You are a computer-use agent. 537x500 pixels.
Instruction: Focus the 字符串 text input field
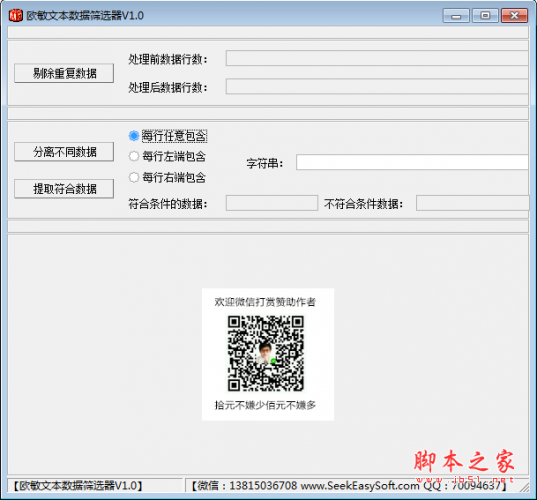pos(412,162)
